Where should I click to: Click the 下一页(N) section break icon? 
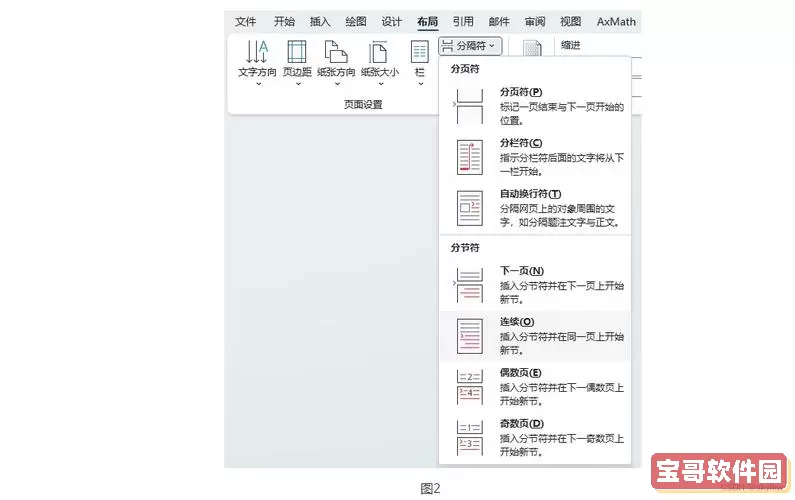(x=469, y=285)
